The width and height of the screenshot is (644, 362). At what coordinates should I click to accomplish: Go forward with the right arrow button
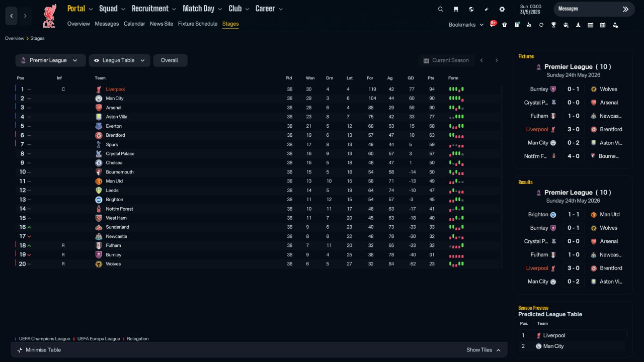25,16
